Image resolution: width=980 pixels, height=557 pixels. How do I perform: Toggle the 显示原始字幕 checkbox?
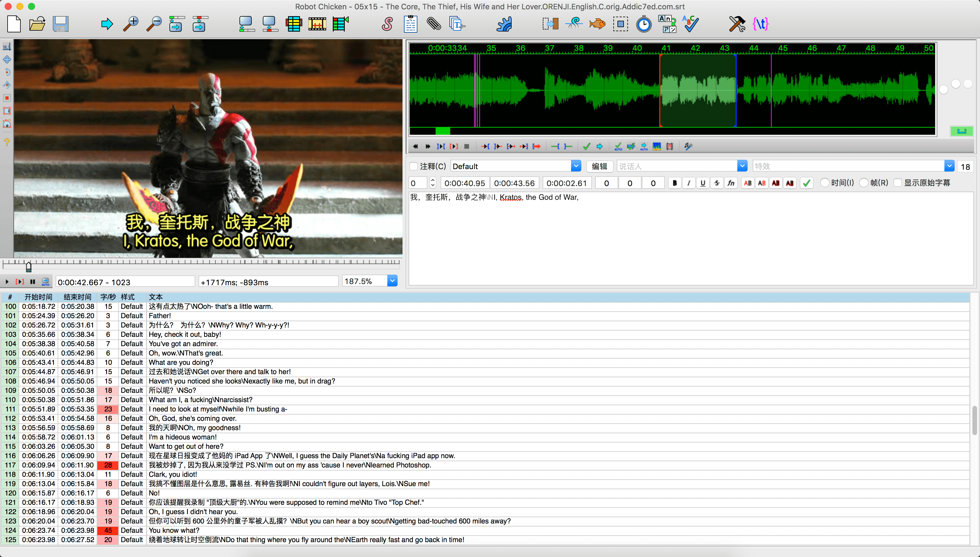[x=898, y=183]
